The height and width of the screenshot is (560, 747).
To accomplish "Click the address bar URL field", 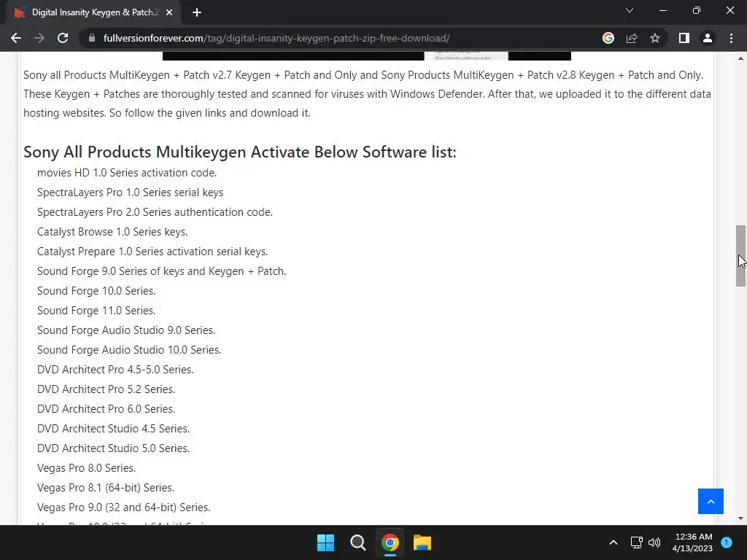I will (x=342, y=38).
